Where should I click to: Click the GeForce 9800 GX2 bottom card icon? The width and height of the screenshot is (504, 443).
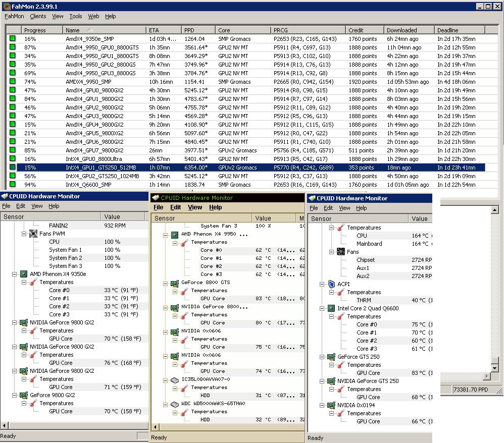coord(23,395)
